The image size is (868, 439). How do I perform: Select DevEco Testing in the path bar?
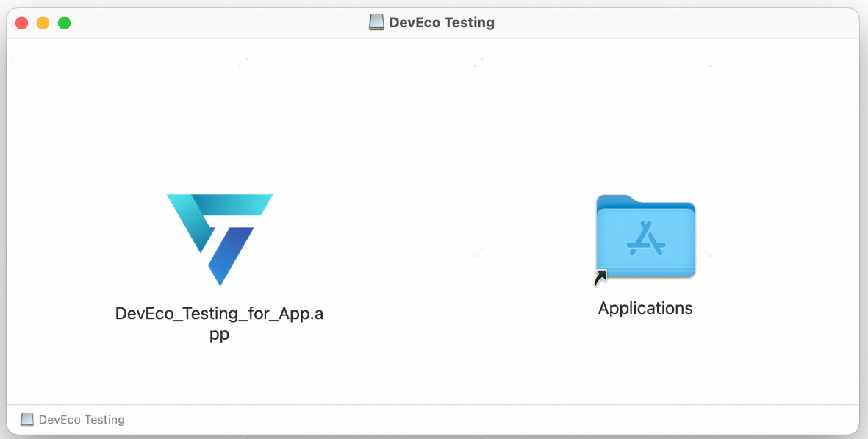pyautogui.click(x=82, y=420)
